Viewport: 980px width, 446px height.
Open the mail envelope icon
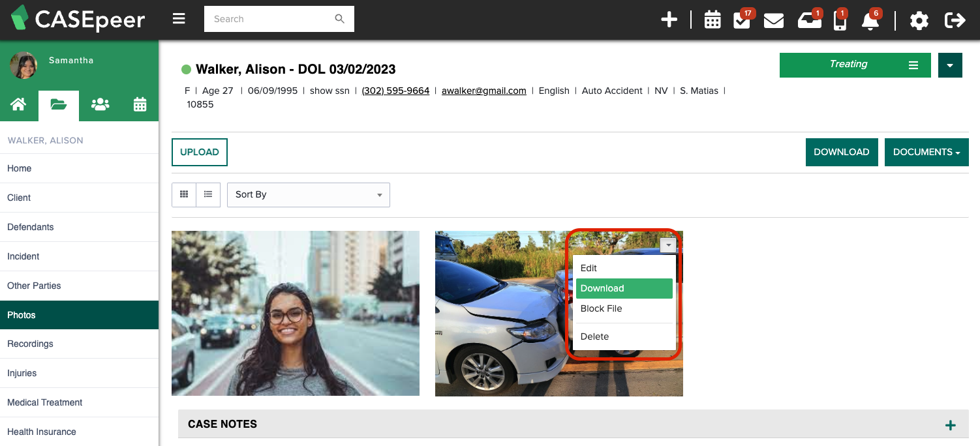(x=773, y=20)
